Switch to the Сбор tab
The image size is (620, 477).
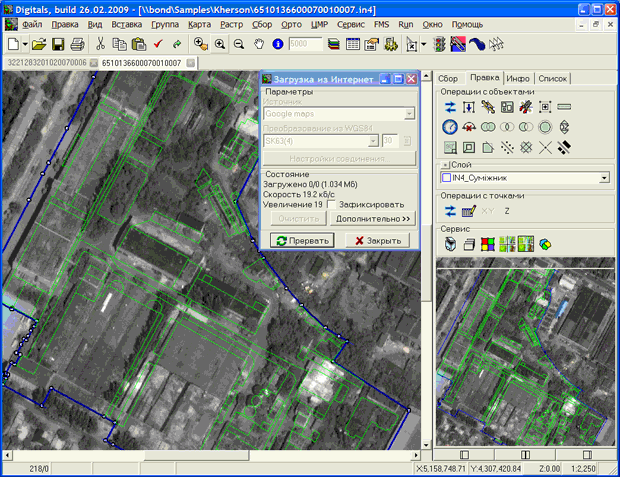click(x=448, y=78)
